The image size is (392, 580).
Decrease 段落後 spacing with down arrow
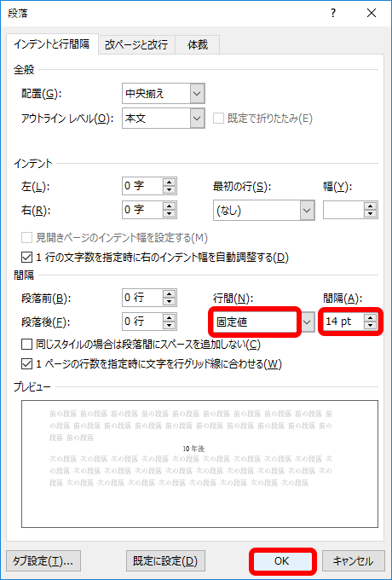tap(170, 326)
